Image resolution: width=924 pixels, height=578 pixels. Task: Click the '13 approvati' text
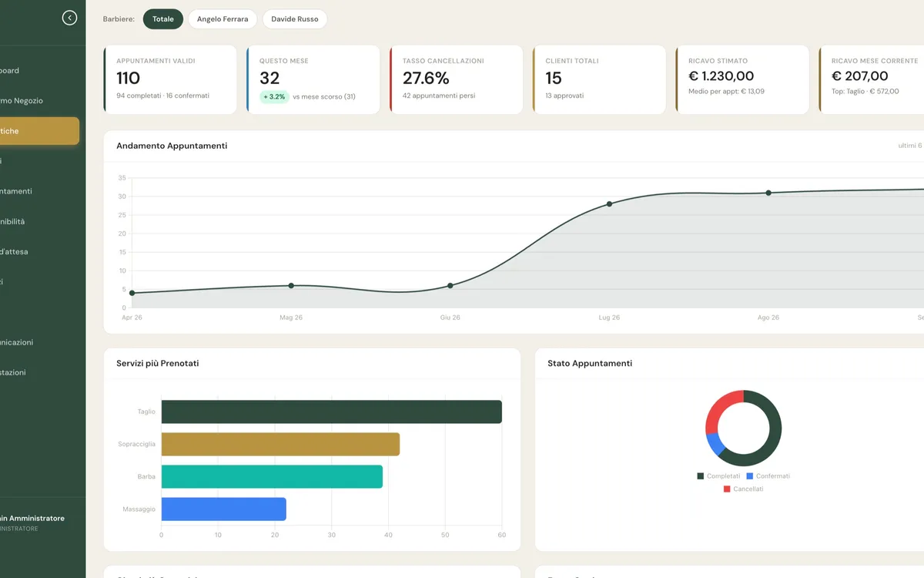564,96
